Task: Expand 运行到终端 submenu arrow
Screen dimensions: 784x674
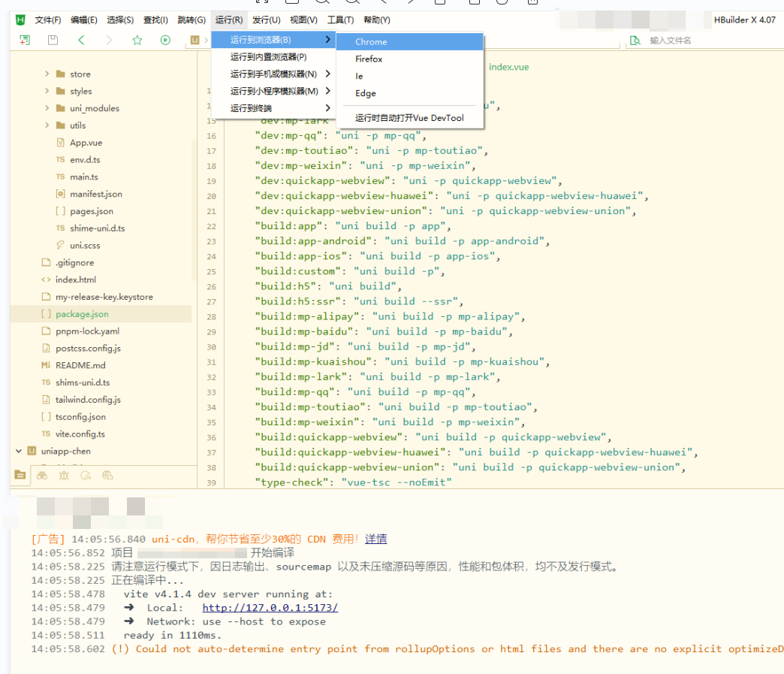Action: point(327,108)
